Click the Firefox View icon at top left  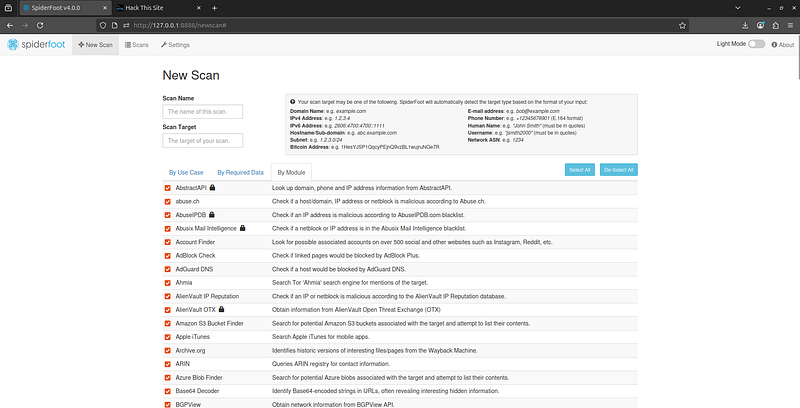(x=9, y=8)
